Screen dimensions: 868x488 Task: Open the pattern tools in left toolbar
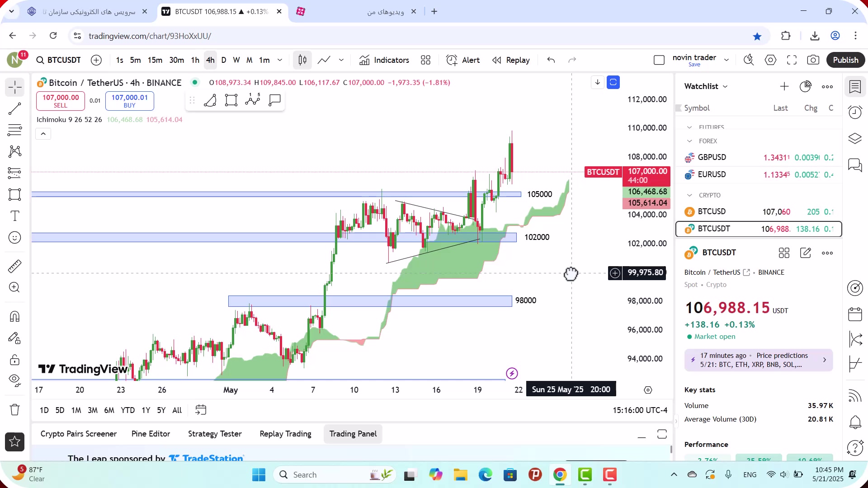point(15,151)
